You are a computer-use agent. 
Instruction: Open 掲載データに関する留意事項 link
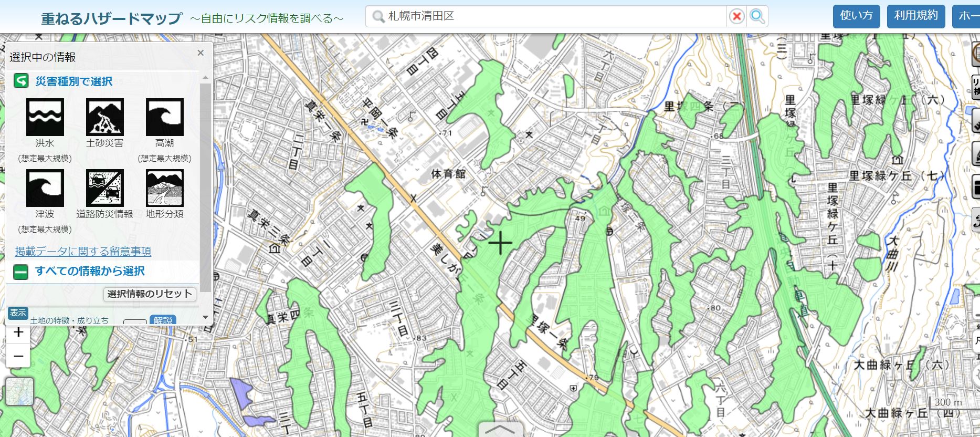pyautogui.click(x=83, y=251)
